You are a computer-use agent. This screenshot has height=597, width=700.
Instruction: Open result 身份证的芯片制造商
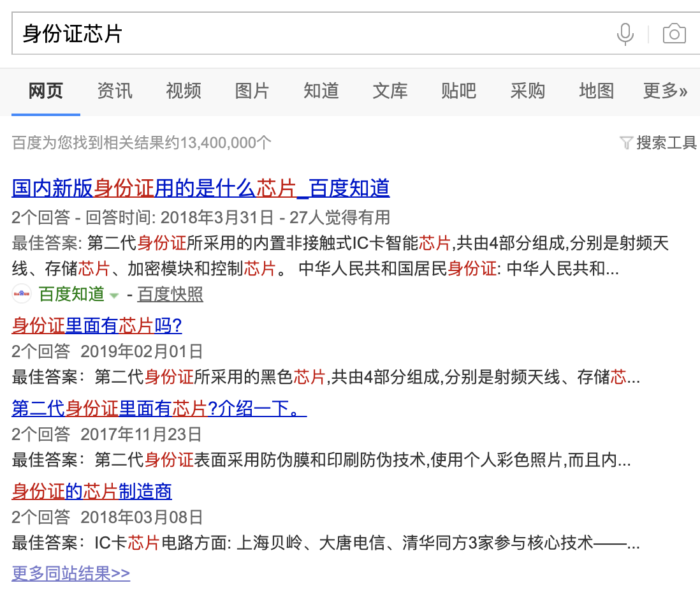[x=92, y=492]
